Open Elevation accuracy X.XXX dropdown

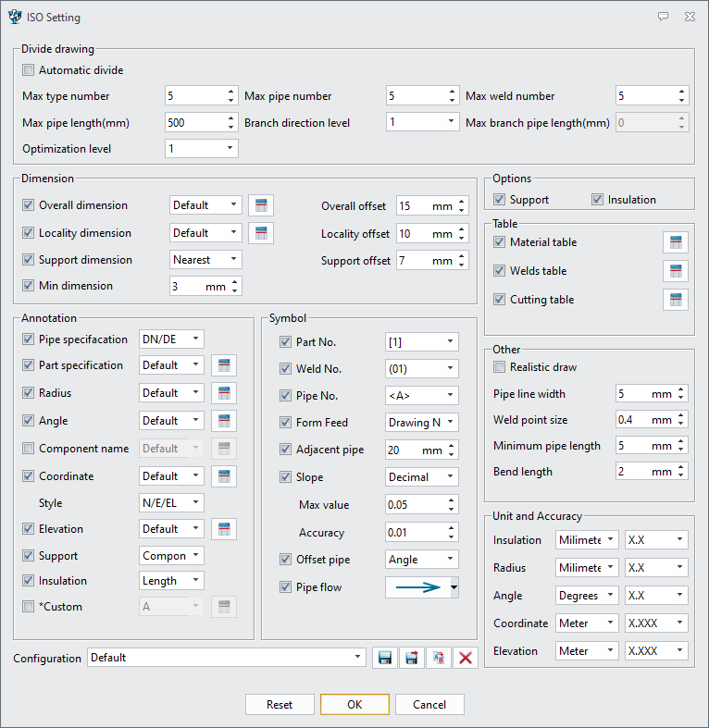[656, 651]
